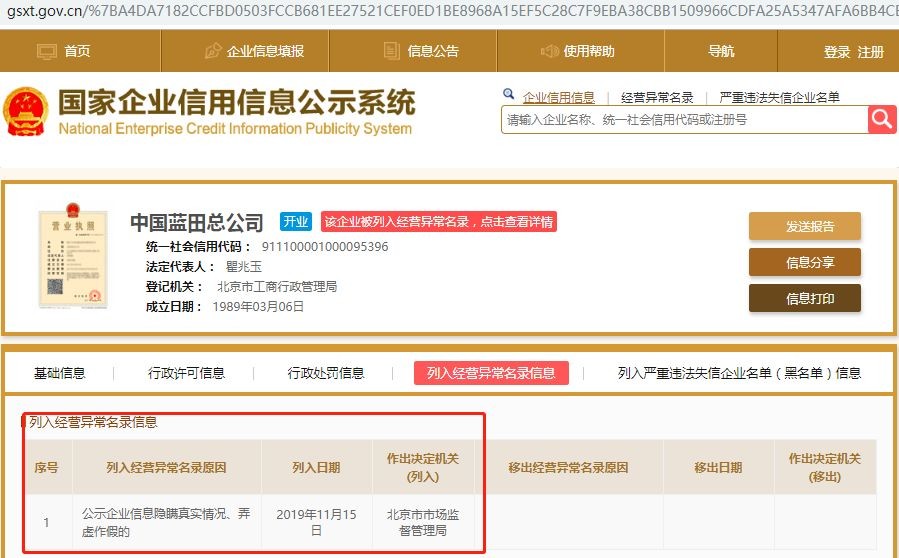Switch to 基础信息 tab
899x558 pixels.
click(60, 373)
